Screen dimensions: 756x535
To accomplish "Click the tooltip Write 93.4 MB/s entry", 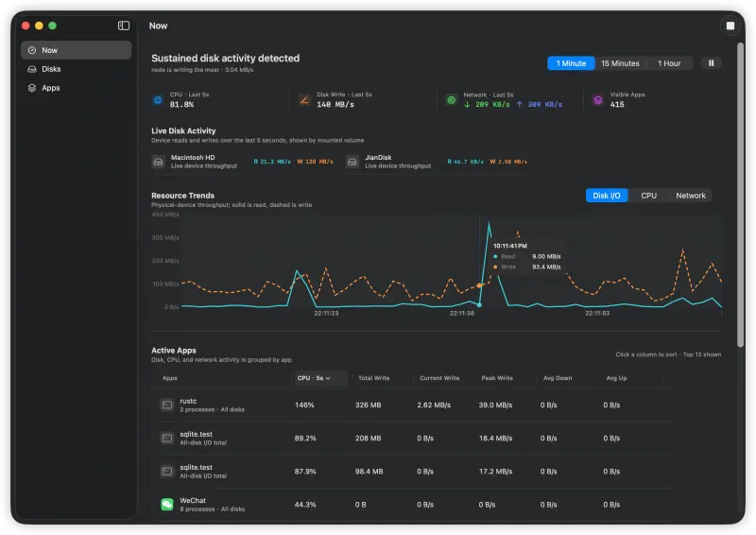I will pos(527,267).
